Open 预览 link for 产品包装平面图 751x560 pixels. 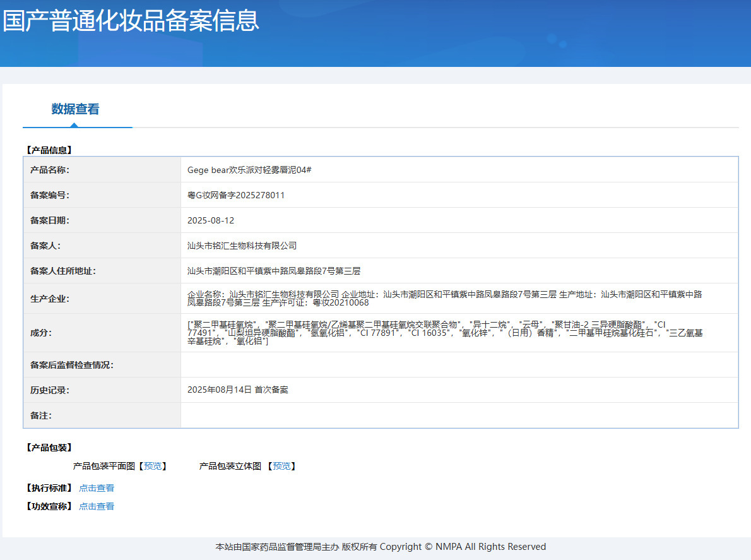(x=153, y=466)
